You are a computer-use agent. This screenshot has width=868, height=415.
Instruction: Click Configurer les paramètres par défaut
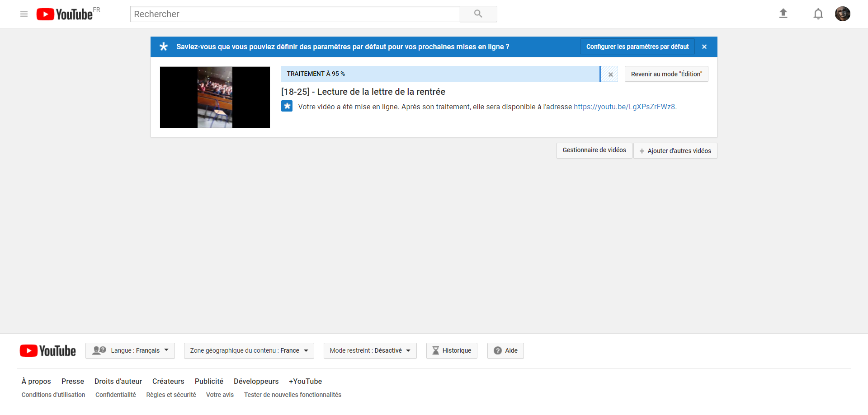[637, 47]
